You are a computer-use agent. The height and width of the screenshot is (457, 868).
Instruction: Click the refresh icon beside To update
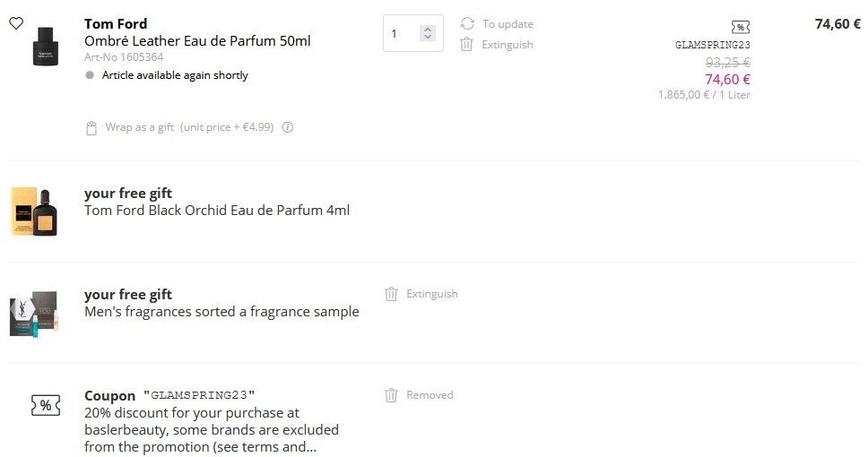click(466, 24)
